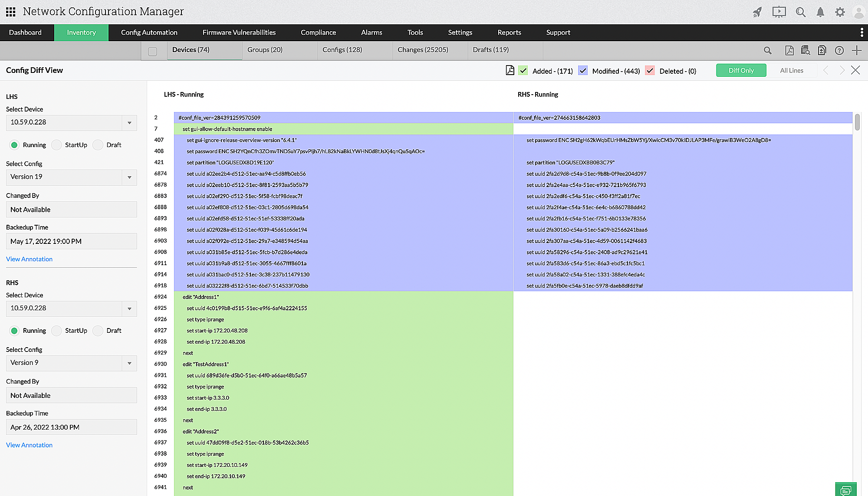Expand the LHS Select Device dropdown
Screen dimensions: 868x496
point(129,123)
